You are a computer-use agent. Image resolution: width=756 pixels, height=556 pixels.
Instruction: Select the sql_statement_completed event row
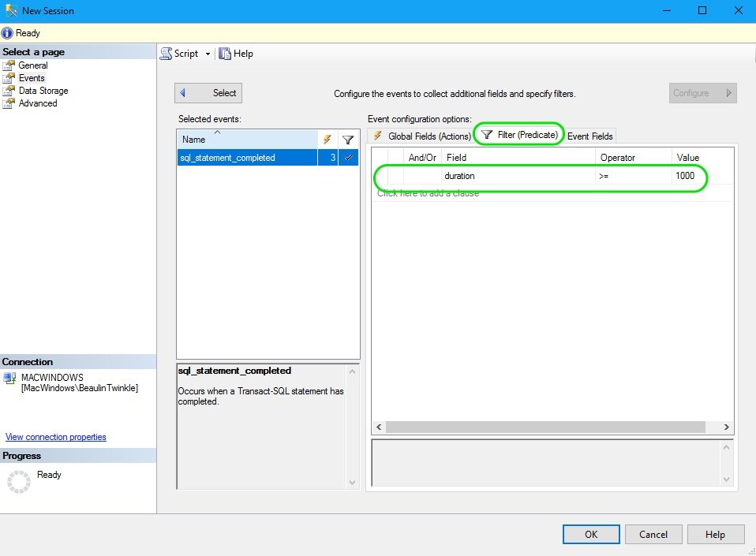coord(268,158)
